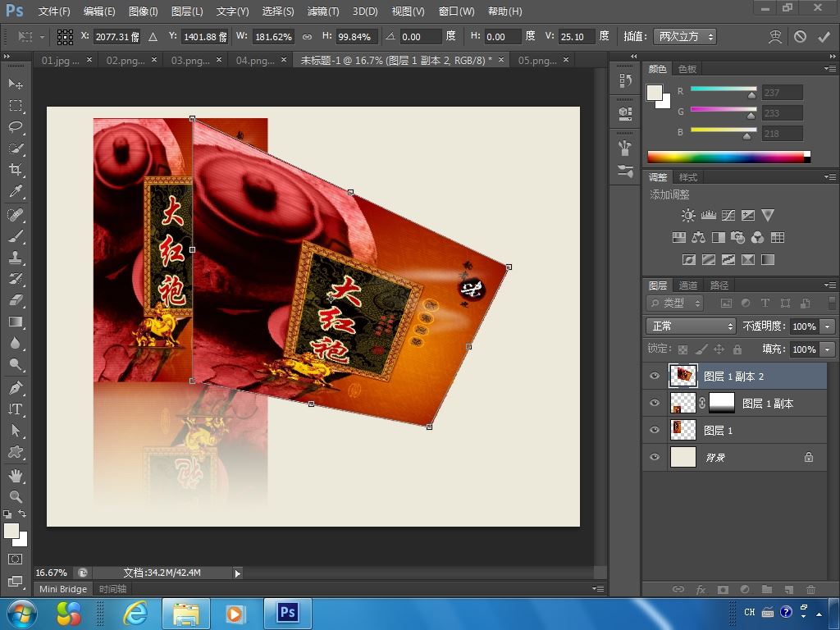The height and width of the screenshot is (630, 840).
Task: Open the 正常 blend mode dropdown
Action: pos(691,326)
